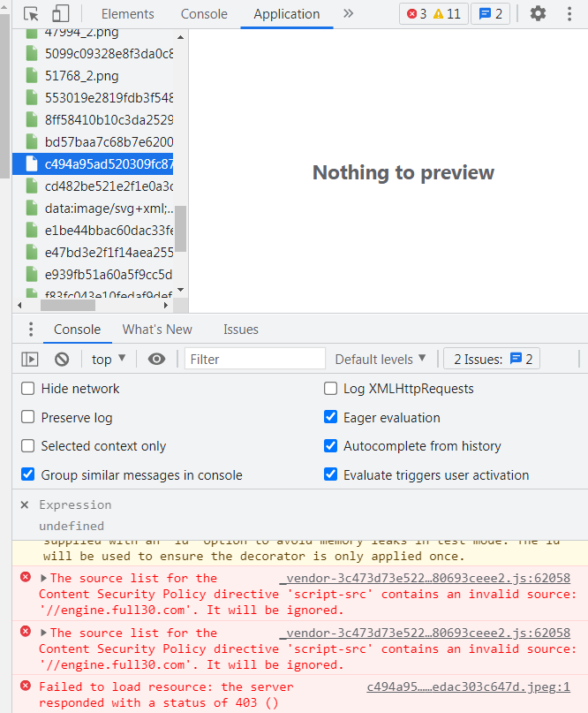Open DevTools settings gear
The height and width of the screenshot is (713, 588).
coord(538,13)
